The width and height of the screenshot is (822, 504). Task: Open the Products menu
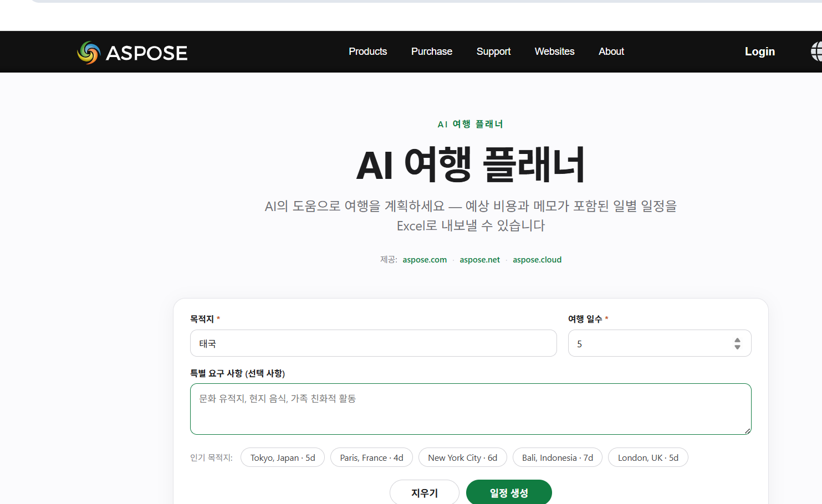367,52
